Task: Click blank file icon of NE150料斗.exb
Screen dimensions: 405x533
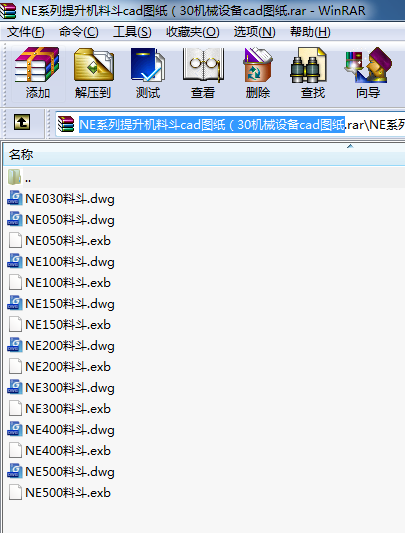Action: pos(15,324)
